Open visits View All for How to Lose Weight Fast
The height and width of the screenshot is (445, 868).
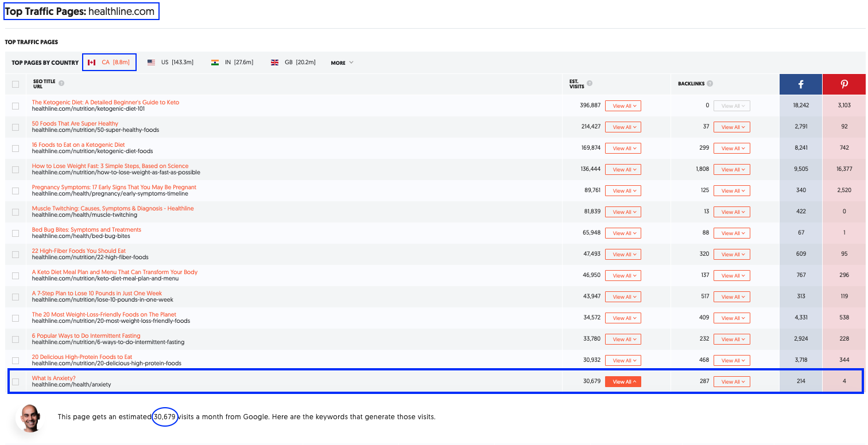click(623, 169)
